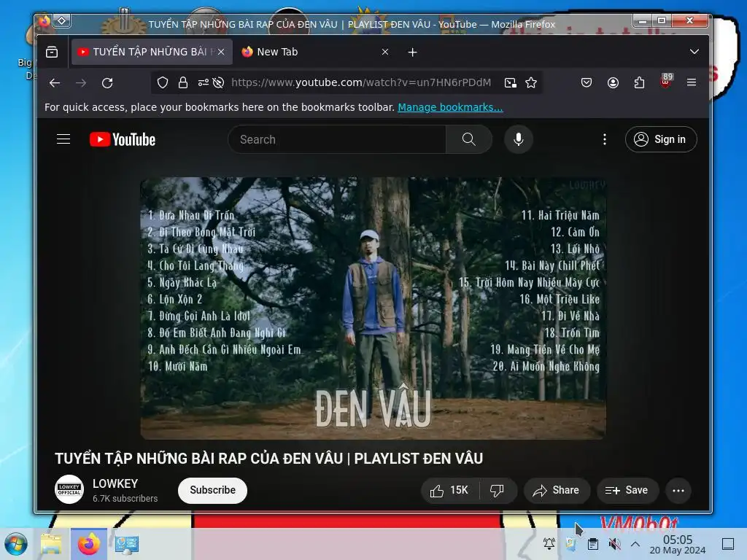Maximize the Firefox window
747x560 pixels.
click(x=662, y=20)
